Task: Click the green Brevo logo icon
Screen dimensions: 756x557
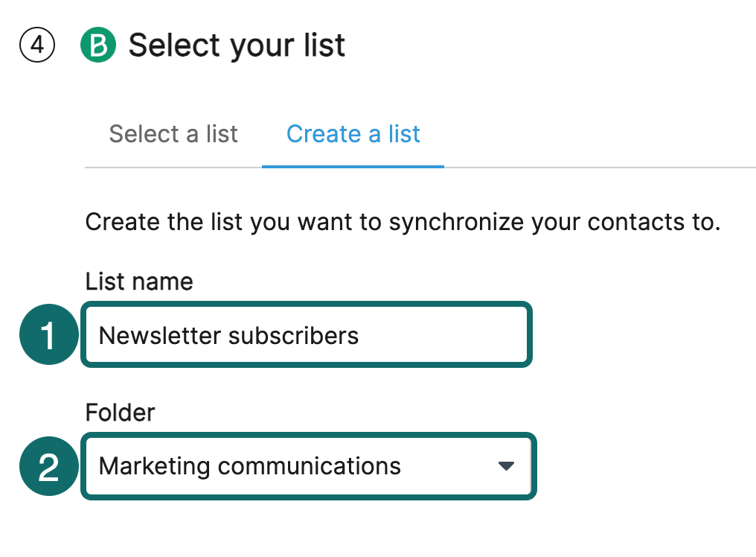Action: point(98,46)
